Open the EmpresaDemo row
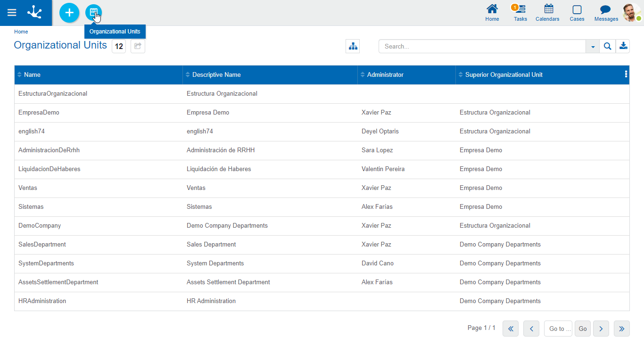This screenshot has height=362, width=644. (x=322, y=113)
